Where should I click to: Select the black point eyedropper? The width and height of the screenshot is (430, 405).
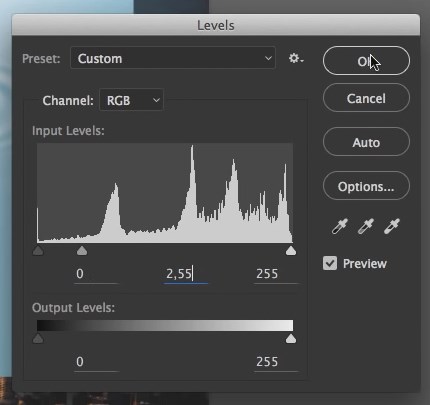[x=340, y=226]
